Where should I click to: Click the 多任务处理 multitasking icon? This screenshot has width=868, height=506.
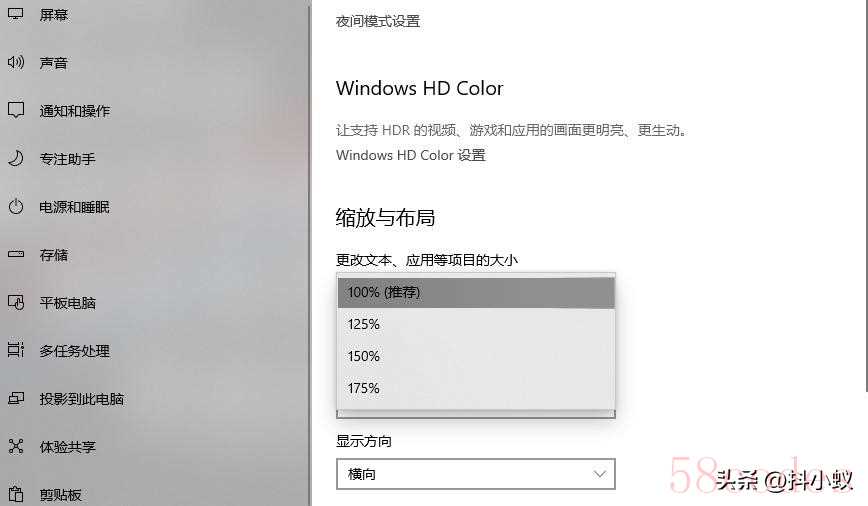point(16,350)
